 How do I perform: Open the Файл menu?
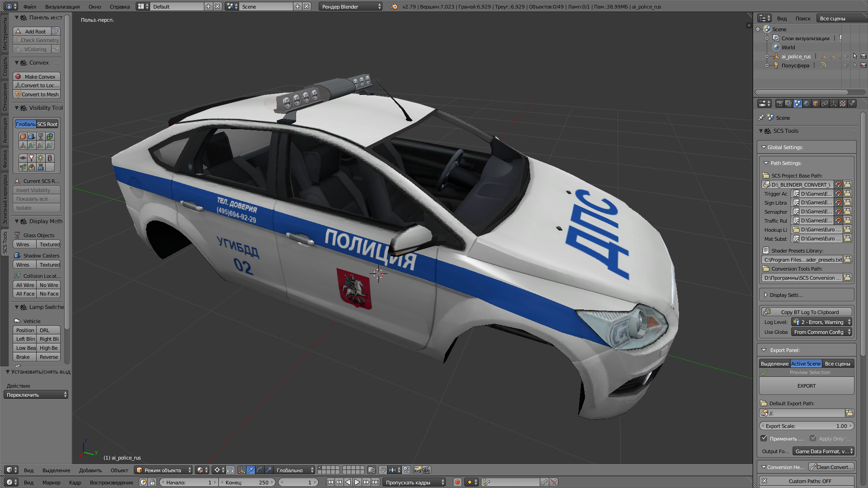pos(30,7)
